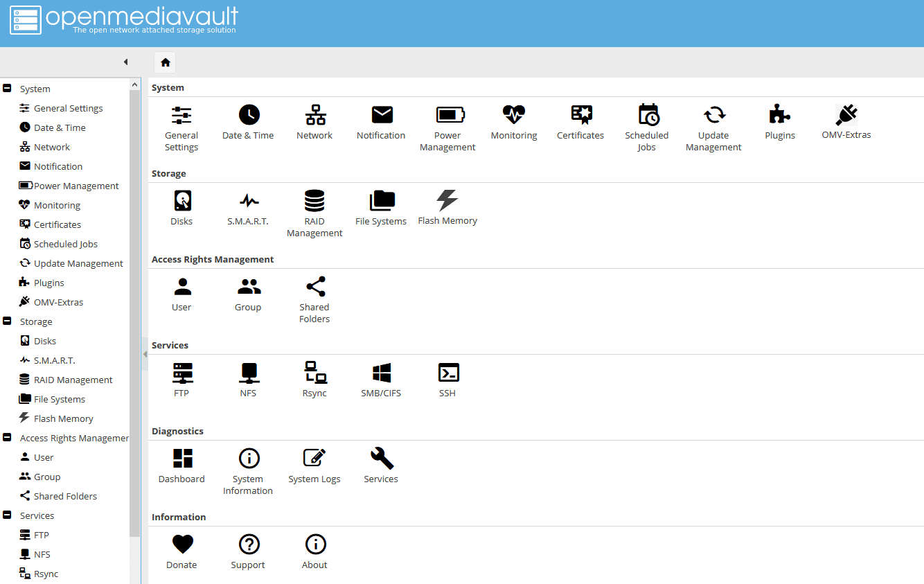
Task: Collapse the Storage tree node
Action: tap(8, 321)
